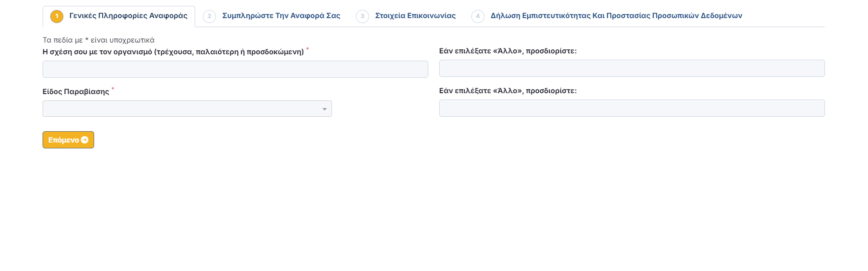Screen dimensions: 868x271
Task: Click the caret arrow of the Είδος Παραβίασης select
Action: pyautogui.click(x=324, y=109)
